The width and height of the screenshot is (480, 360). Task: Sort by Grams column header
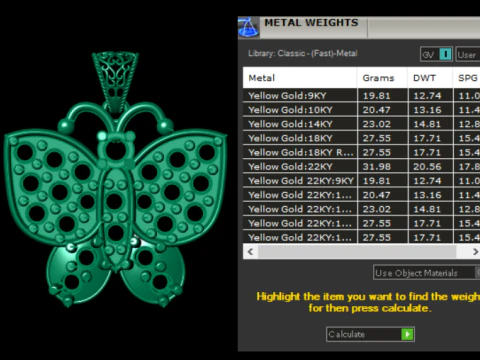[382, 78]
